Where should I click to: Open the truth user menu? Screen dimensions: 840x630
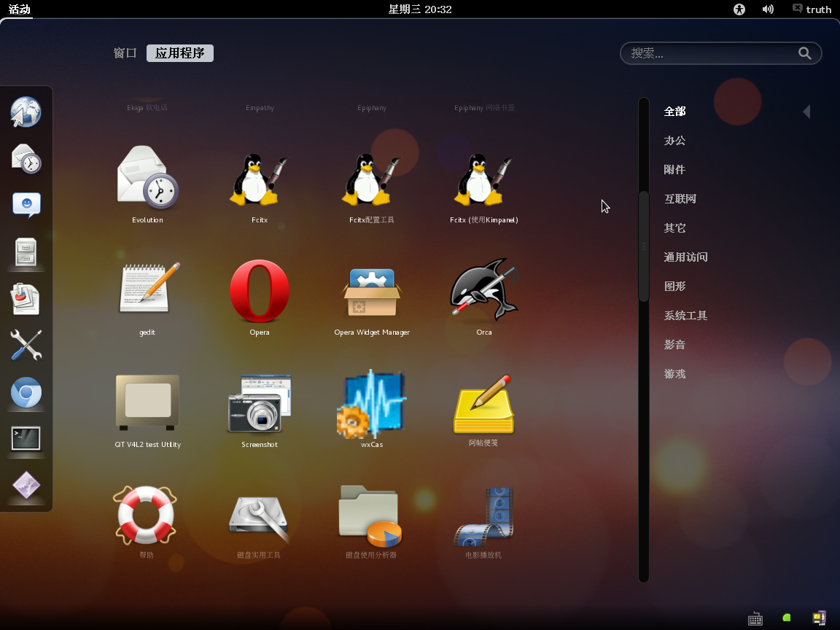tap(812, 9)
